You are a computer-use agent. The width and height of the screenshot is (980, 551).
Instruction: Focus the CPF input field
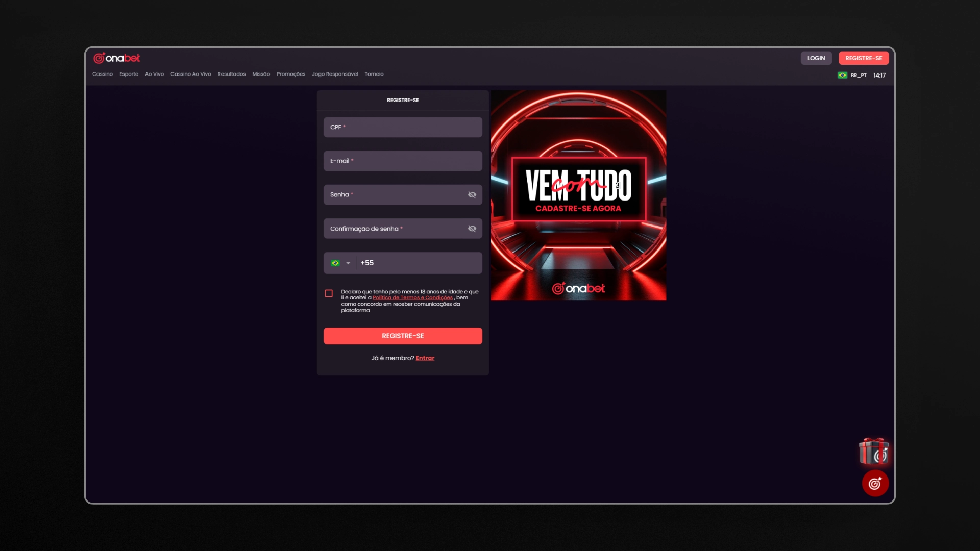coord(403,127)
